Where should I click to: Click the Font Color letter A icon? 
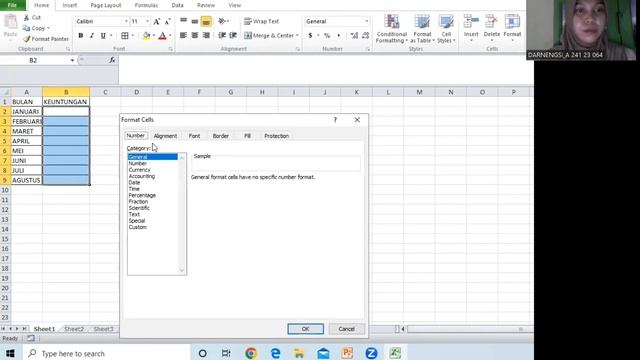pos(162,36)
